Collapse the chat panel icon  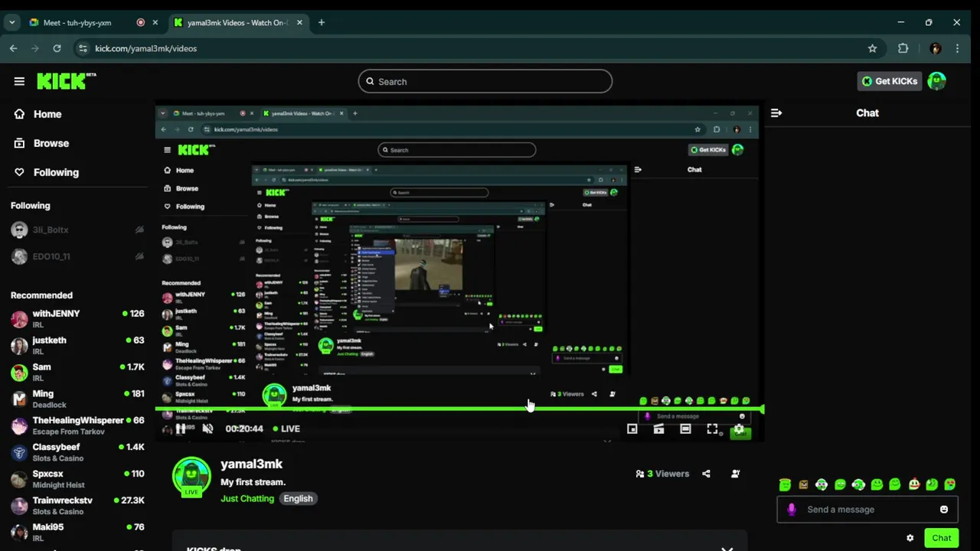pyautogui.click(x=776, y=113)
